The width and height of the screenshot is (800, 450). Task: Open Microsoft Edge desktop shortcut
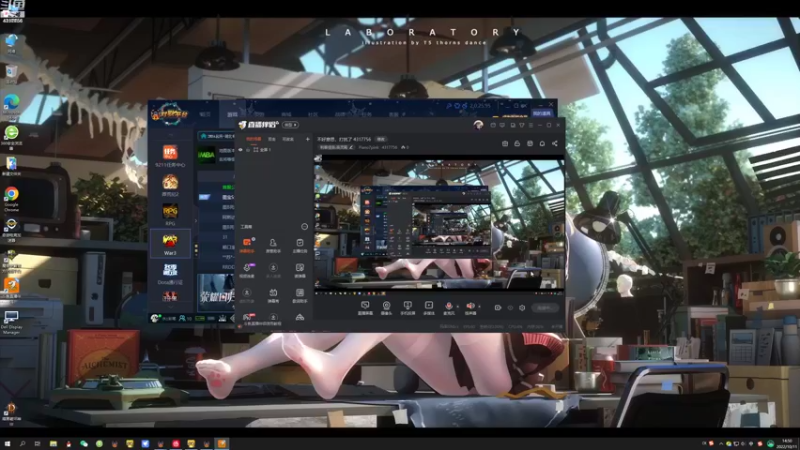(x=11, y=107)
